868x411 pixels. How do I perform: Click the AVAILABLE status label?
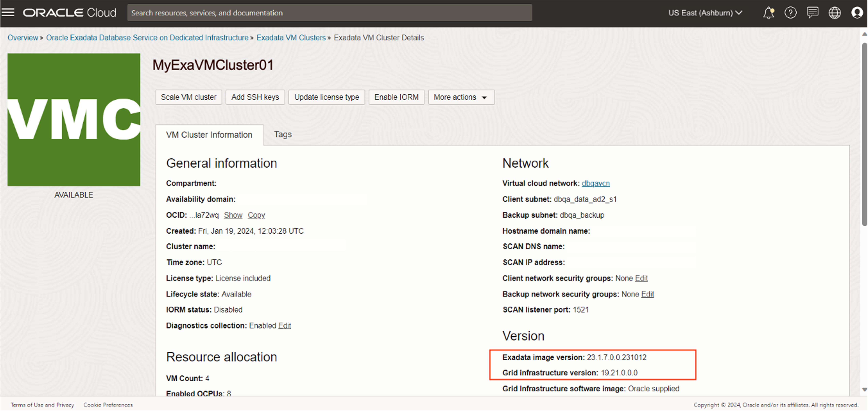point(74,195)
